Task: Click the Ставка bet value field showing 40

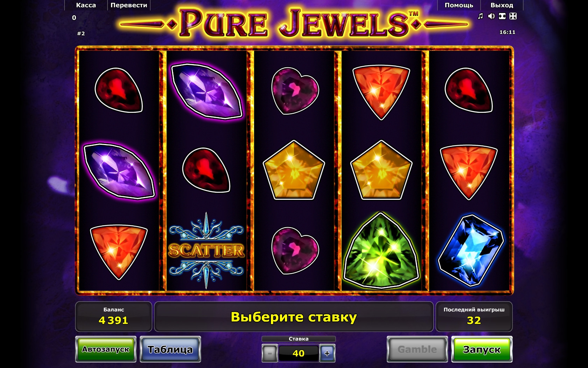Action: click(299, 353)
